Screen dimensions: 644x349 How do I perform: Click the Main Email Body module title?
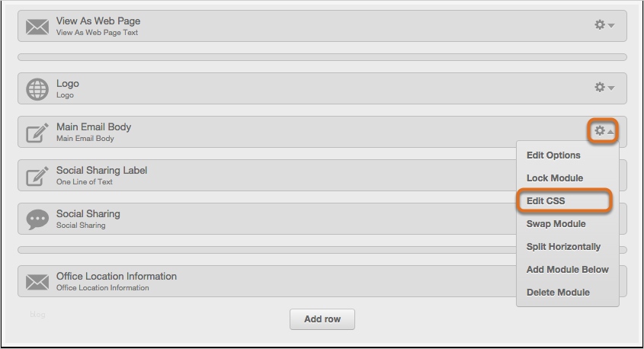click(94, 127)
